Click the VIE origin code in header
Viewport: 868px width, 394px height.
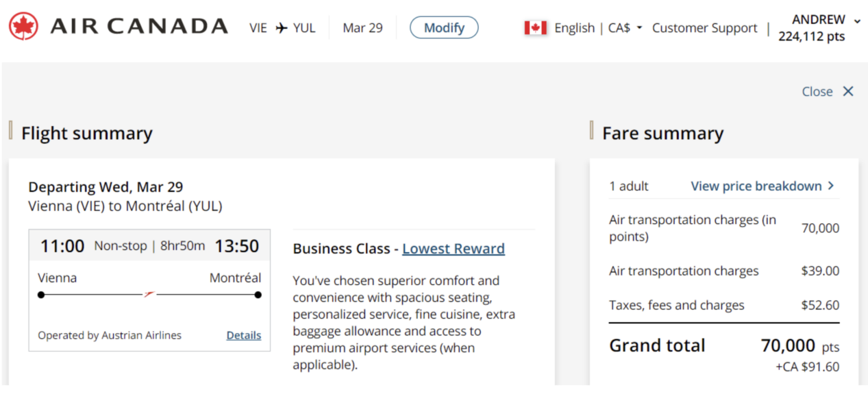[258, 28]
